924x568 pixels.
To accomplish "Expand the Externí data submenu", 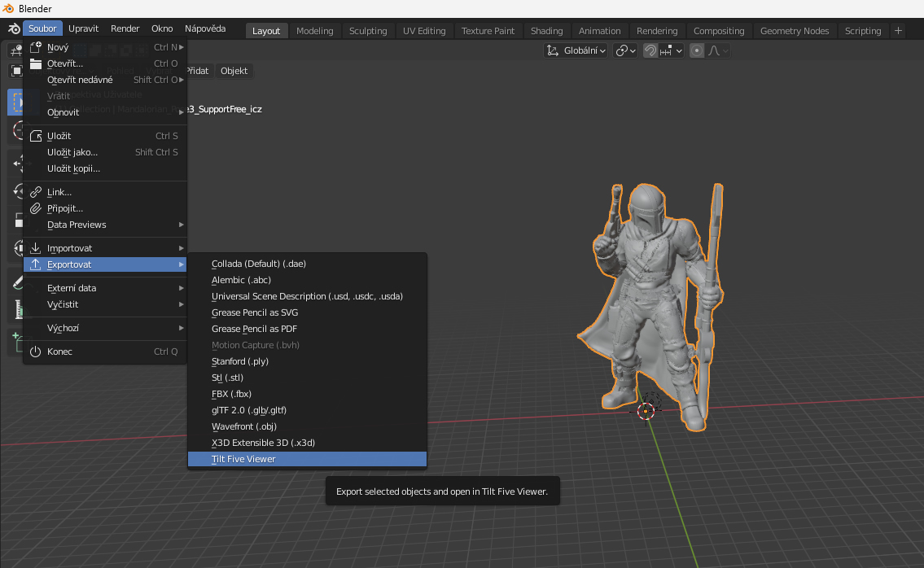I will (x=105, y=288).
